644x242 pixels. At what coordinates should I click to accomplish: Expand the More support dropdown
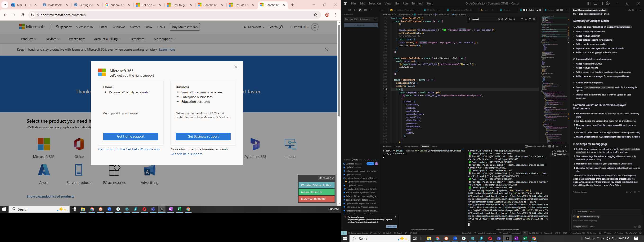pyautogui.click(x=165, y=39)
